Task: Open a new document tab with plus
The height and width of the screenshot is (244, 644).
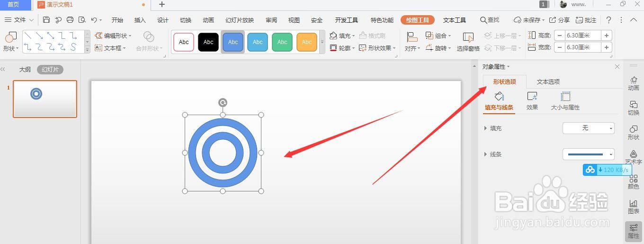Action: pyautogui.click(x=162, y=4)
